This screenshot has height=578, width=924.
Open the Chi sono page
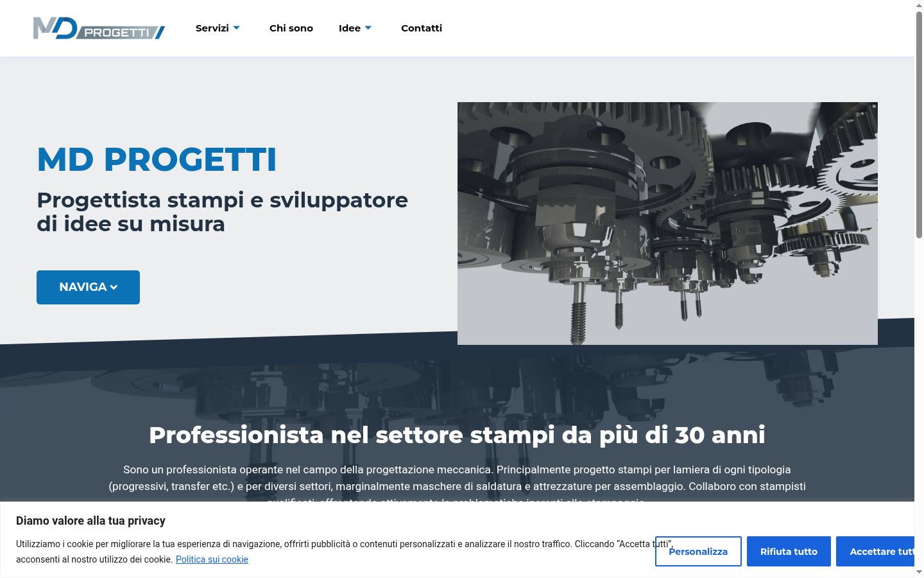291,28
